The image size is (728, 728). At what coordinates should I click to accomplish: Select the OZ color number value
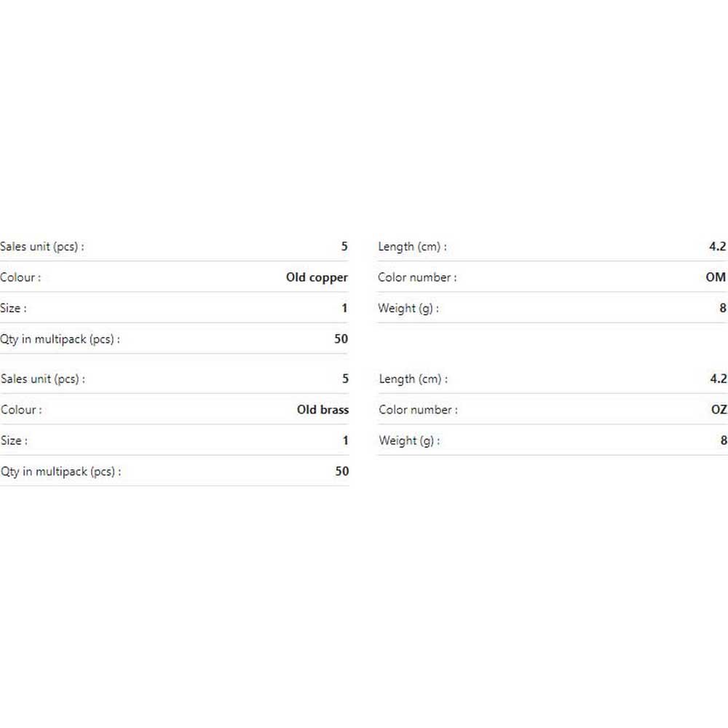click(719, 409)
